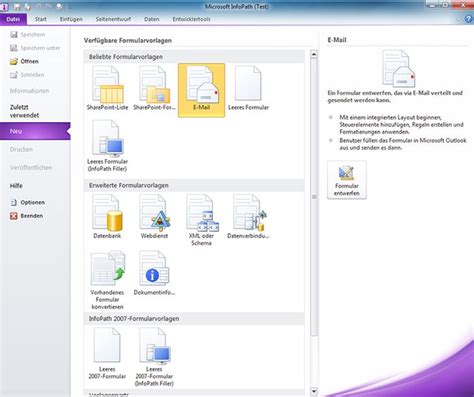
Task: Pick the XML oder Schema template
Action: (201, 220)
